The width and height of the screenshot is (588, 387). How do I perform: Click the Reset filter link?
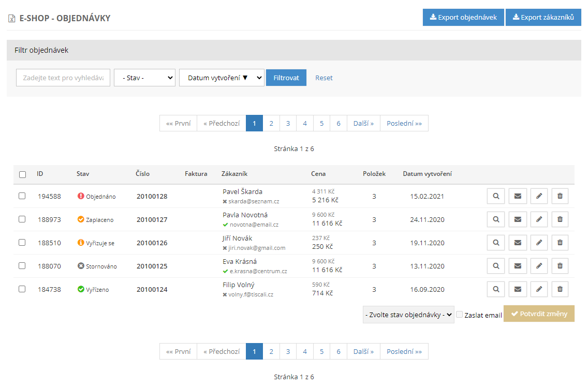324,78
